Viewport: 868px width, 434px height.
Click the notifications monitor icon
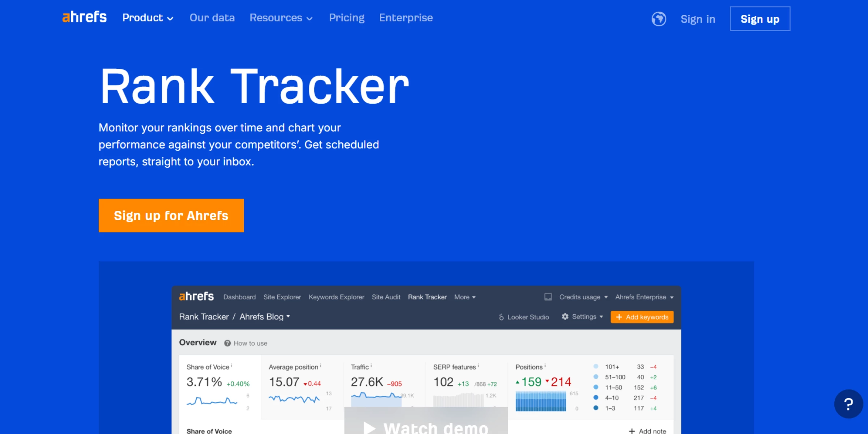tap(548, 297)
